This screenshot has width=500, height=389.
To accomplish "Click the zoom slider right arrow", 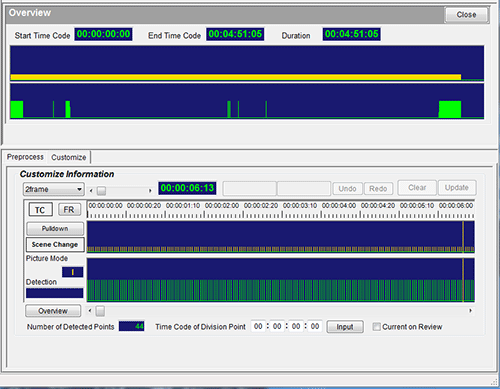I will [x=150, y=191].
